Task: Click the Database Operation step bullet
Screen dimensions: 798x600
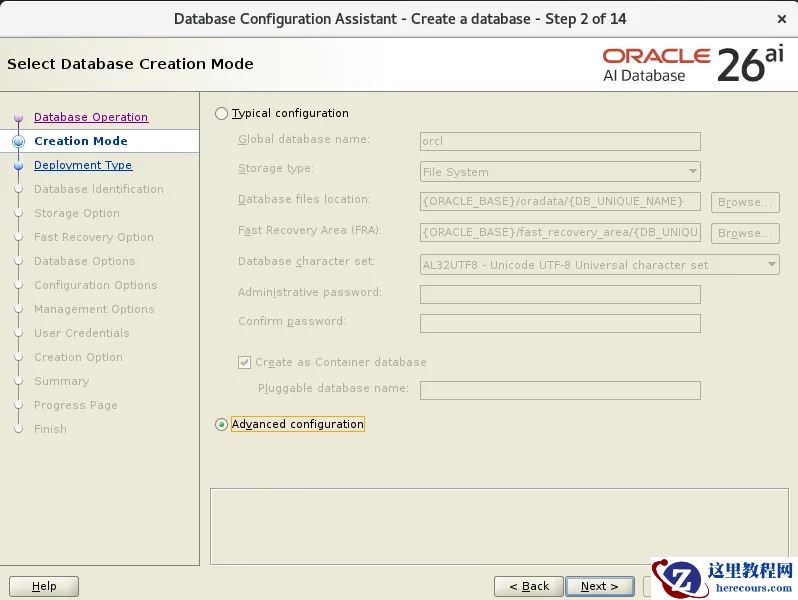Action: [x=19, y=118]
